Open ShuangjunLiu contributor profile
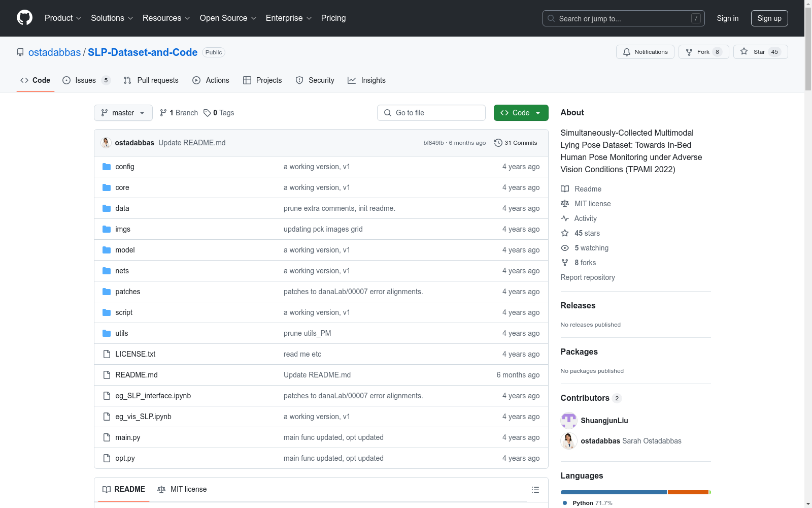This screenshot has width=812, height=508. point(604,421)
